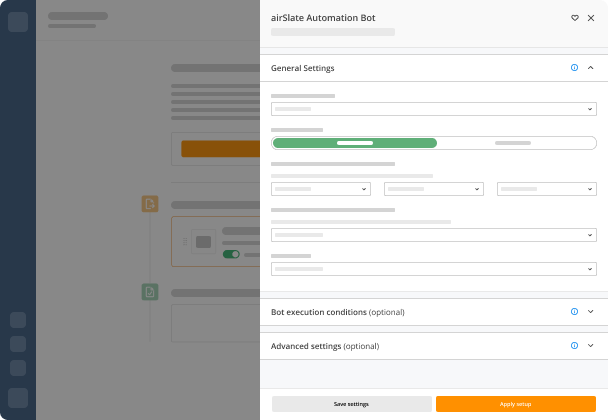This screenshot has width=608, height=420.
Task: Toggle the green switch on bot card
Action: tap(231, 254)
